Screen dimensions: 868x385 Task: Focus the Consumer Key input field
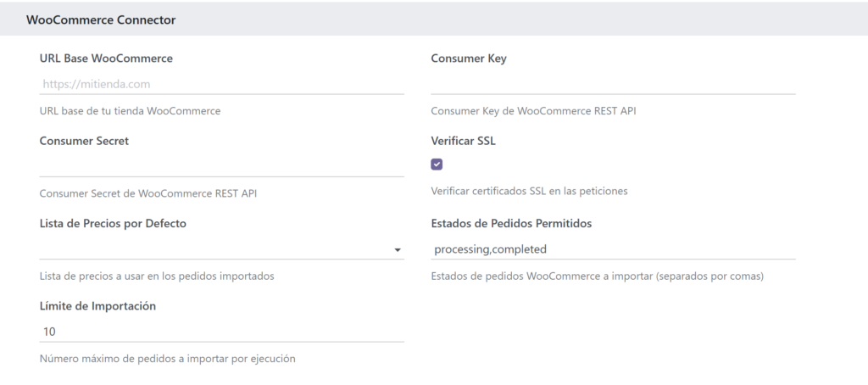(x=613, y=84)
